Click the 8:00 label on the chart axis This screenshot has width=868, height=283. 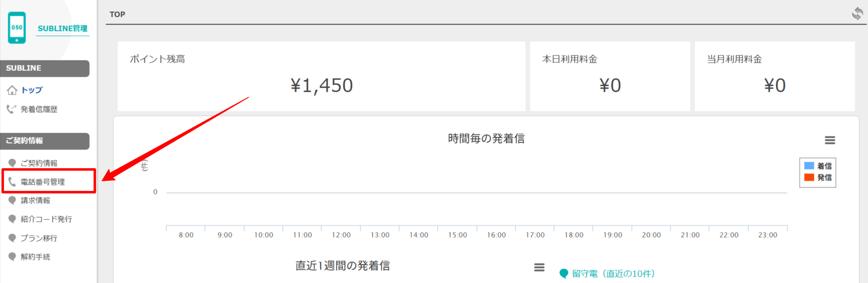click(186, 235)
